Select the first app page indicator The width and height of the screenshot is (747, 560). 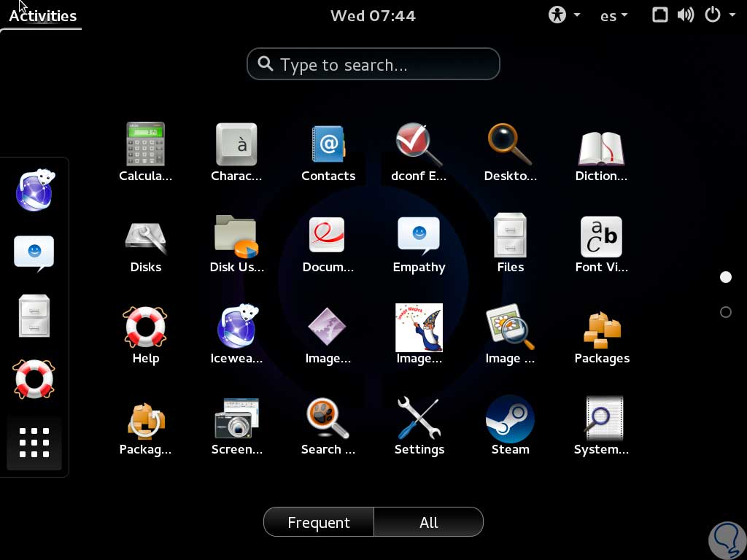[725, 277]
